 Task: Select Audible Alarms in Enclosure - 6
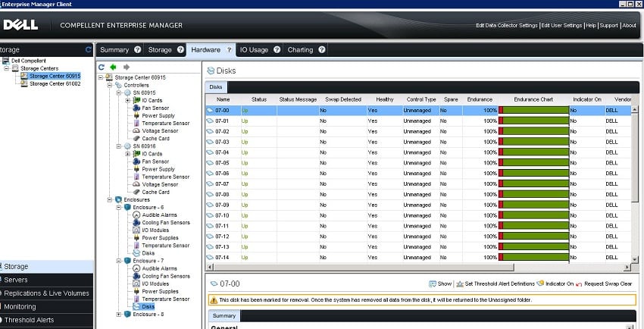click(159, 215)
